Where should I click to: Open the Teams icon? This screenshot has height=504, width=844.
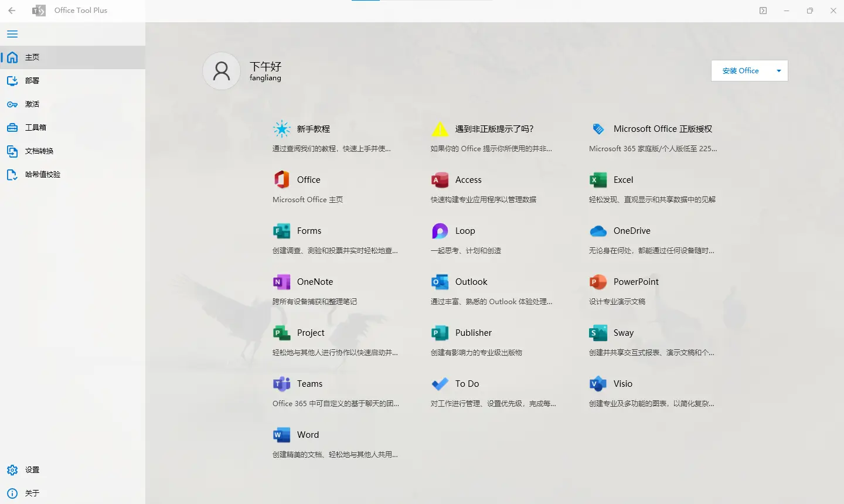pyautogui.click(x=281, y=384)
